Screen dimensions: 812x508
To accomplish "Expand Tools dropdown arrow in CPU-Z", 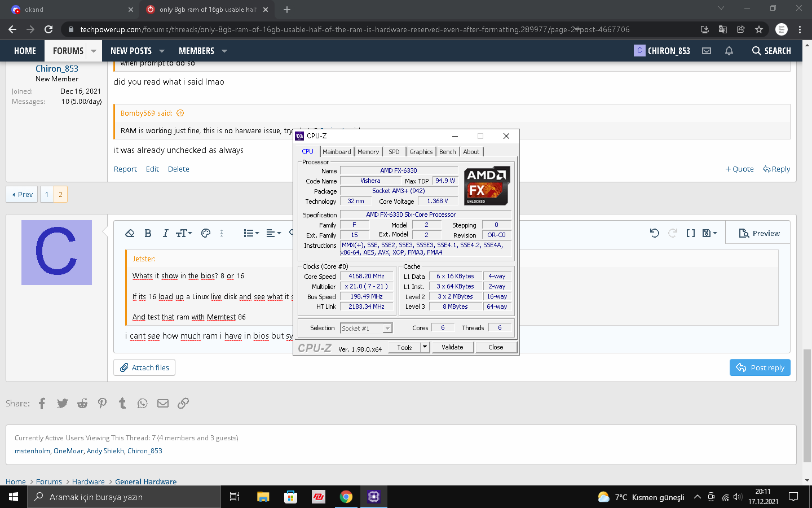I will 425,347.
